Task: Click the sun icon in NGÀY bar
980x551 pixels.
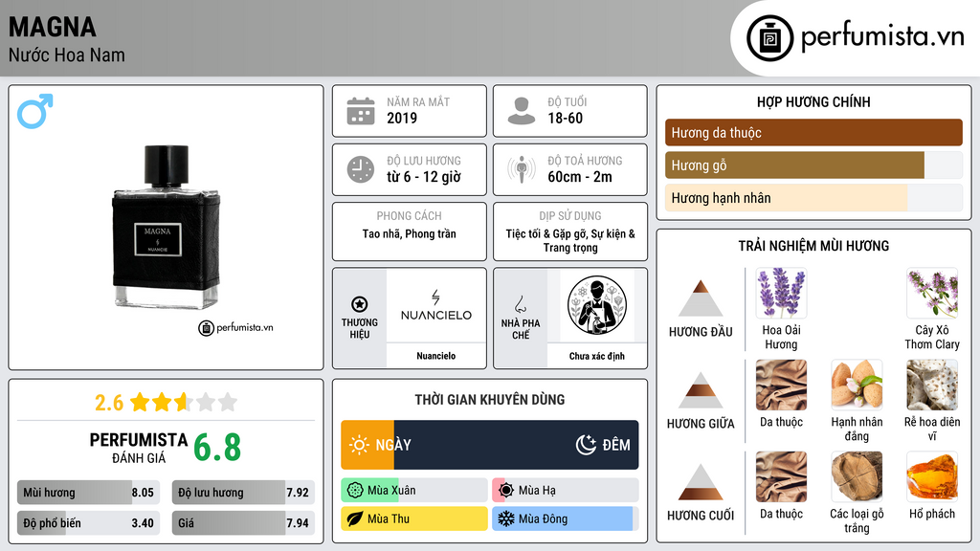Action: pyautogui.click(x=360, y=445)
